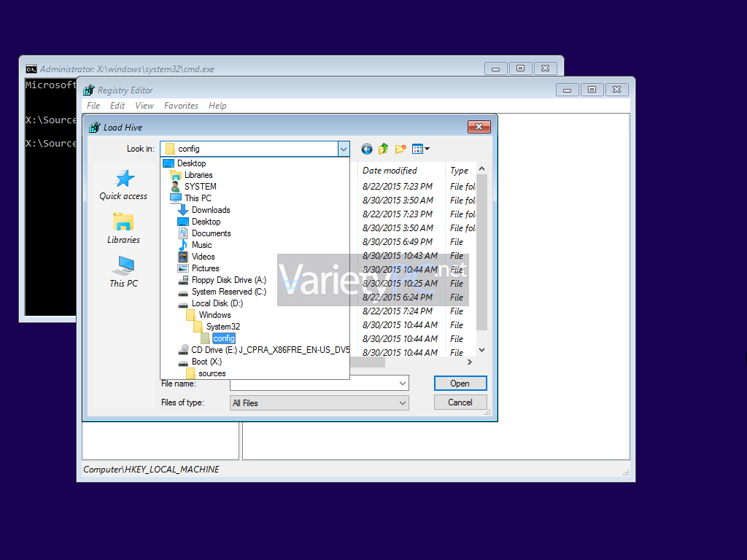Create new folder icon in Load Hive

tap(400, 149)
